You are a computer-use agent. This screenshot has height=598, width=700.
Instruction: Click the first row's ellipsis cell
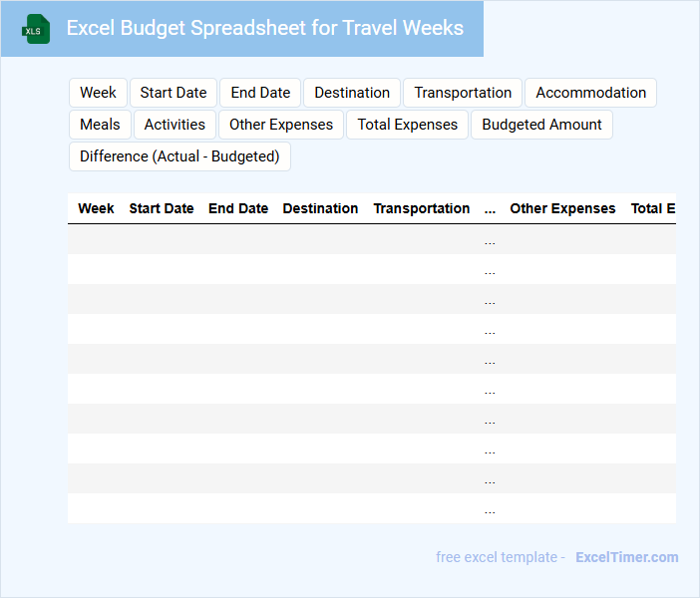[490, 240]
